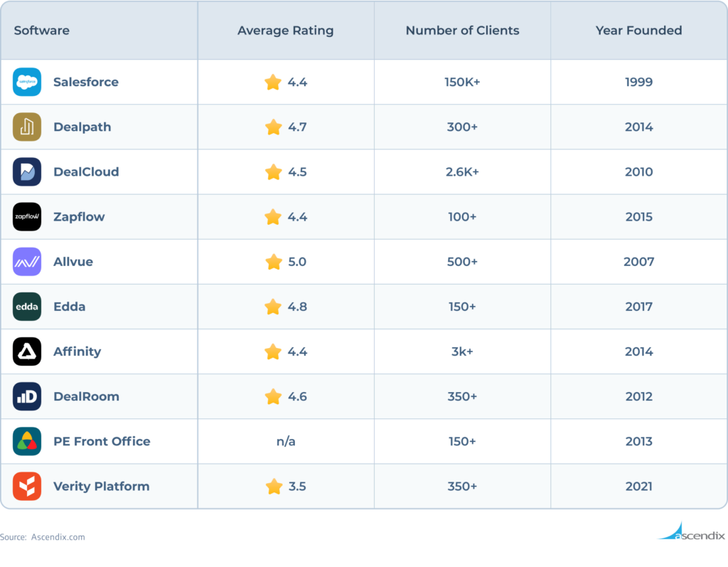Click the Ascendix logo at bottom right
The height and width of the screenshot is (567, 728).
click(691, 531)
